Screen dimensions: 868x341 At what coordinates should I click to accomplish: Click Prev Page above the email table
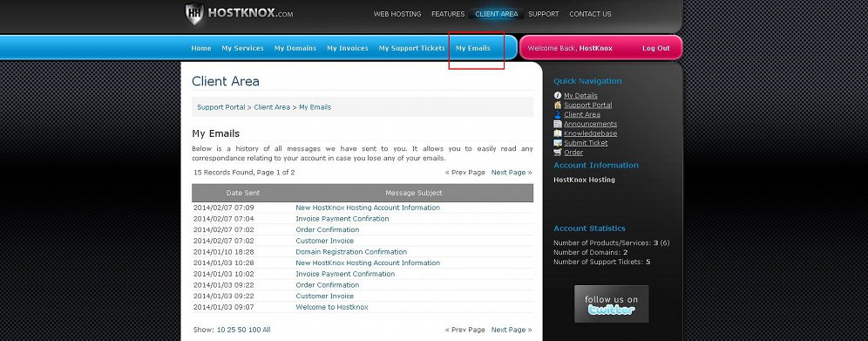(x=465, y=173)
